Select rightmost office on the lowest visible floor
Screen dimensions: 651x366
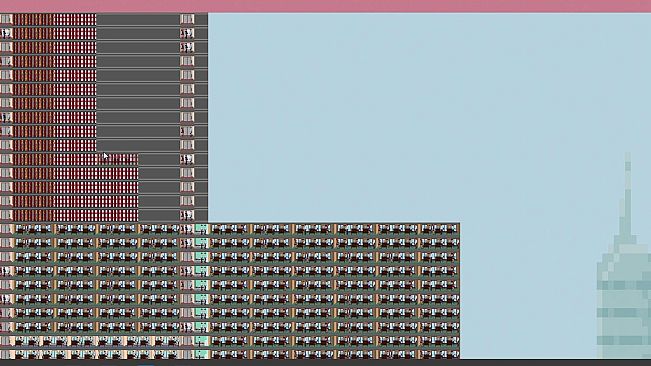[438, 354]
